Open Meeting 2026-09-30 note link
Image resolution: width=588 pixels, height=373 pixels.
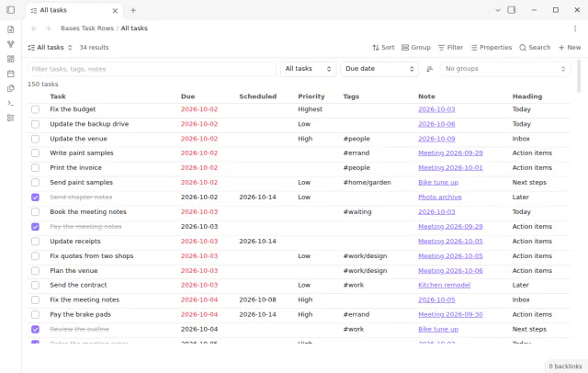click(x=450, y=314)
